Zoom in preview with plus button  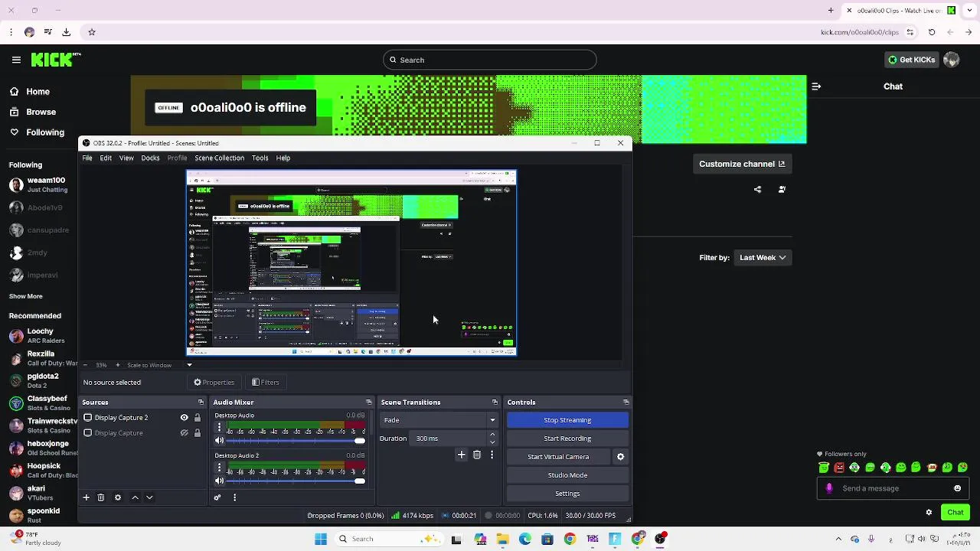[118, 365]
